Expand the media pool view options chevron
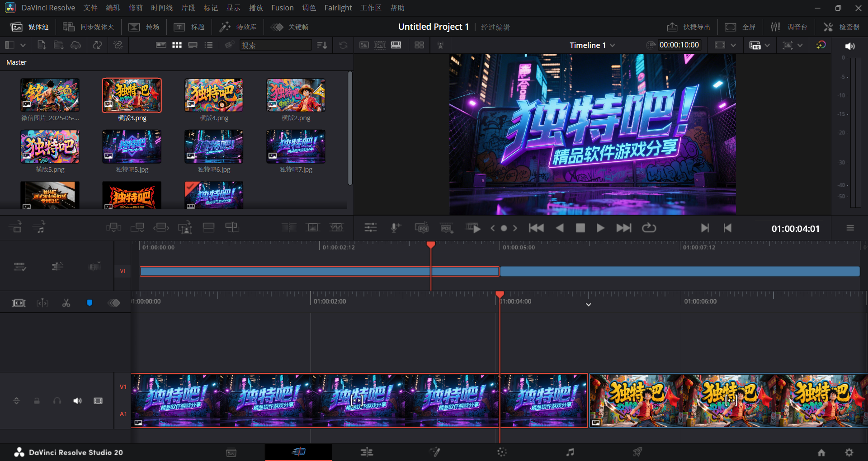This screenshot has height=461, width=868. click(x=23, y=45)
